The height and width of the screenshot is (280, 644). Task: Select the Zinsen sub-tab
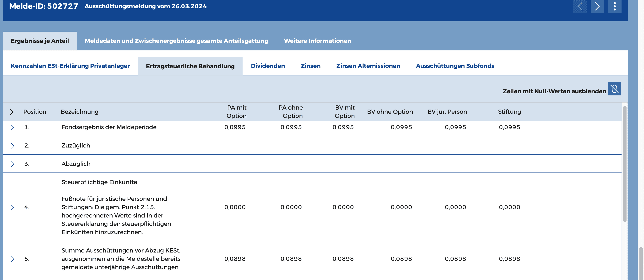click(x=310, y=66)
